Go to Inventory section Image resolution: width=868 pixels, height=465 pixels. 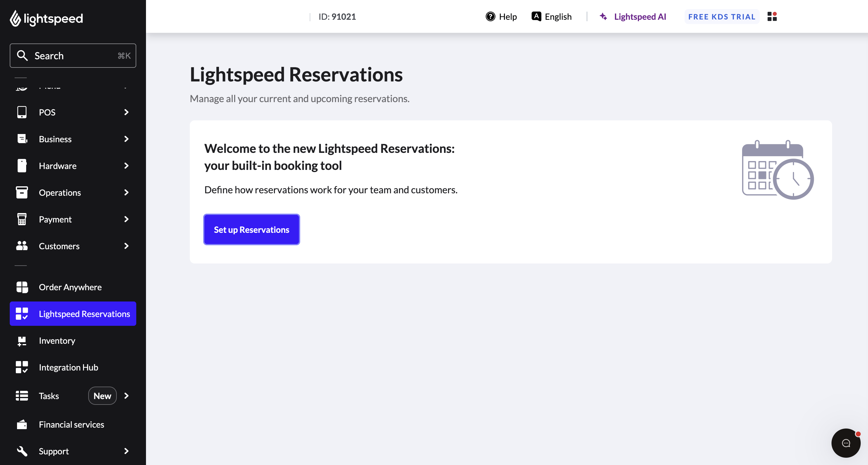73,341
